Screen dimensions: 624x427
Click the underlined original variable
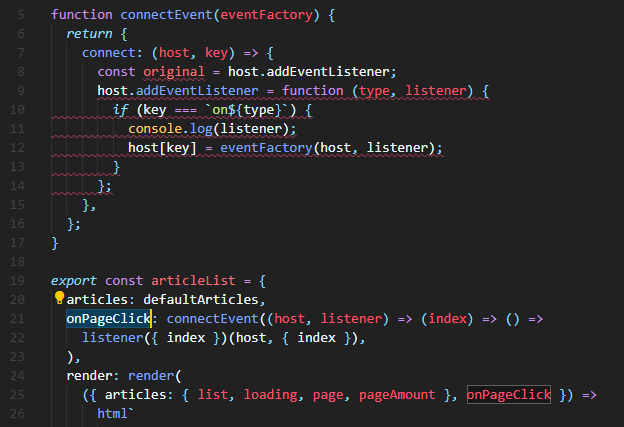(174, 72)
